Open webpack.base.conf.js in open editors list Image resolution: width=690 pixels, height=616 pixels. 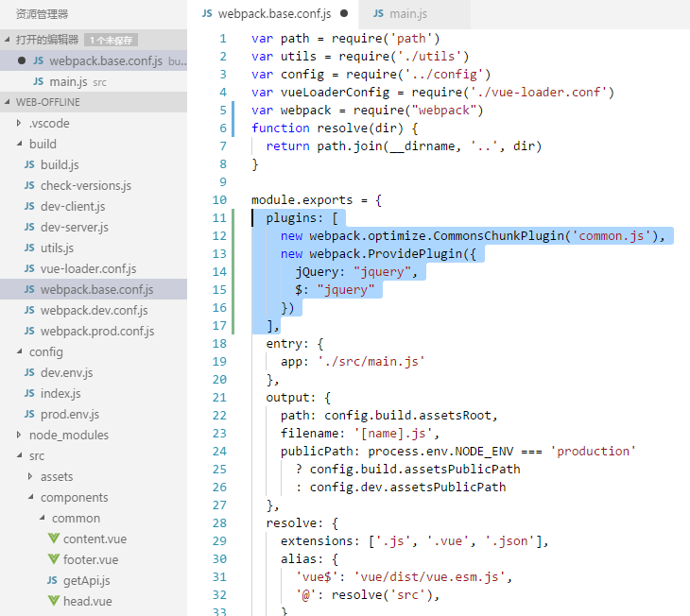94,60
